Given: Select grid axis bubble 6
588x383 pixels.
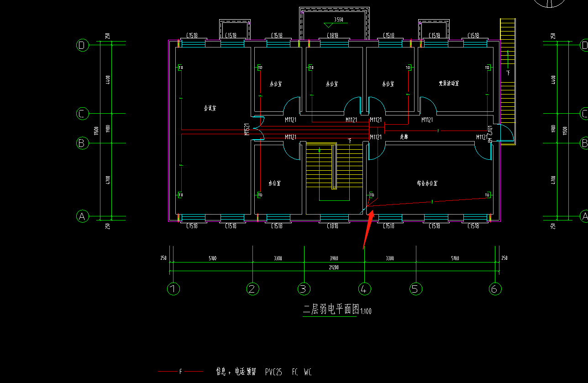Looking at the screenshot, I should 495,289.
